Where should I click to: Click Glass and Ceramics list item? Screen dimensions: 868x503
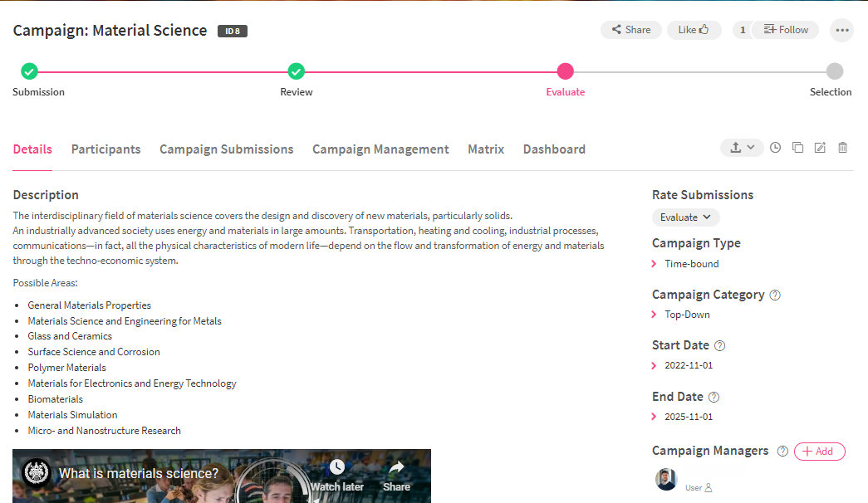tap(70, 336)
